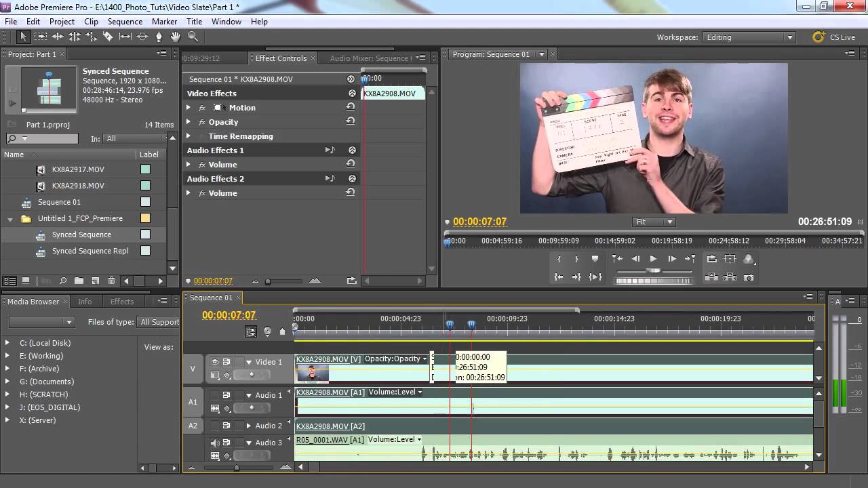Toggle Sync Lock on Audio 2
868x488 pixels.
226,426
